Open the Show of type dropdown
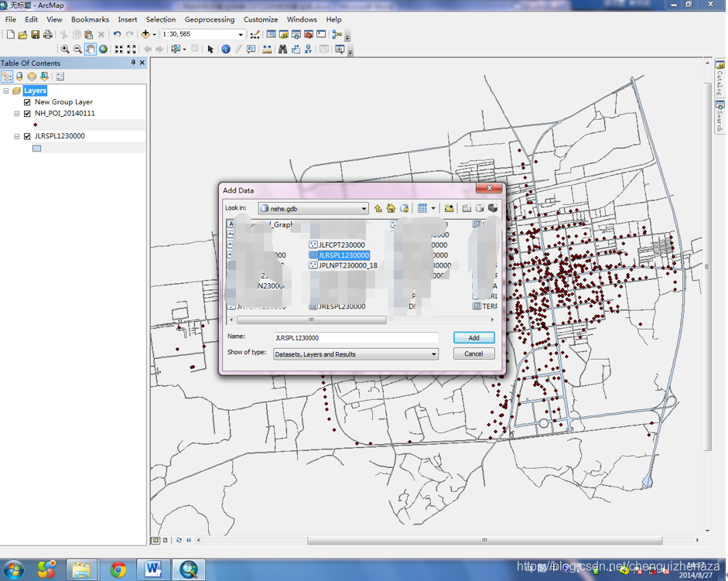The width and height of the screenshot is (728, 581). pos(434,354)
